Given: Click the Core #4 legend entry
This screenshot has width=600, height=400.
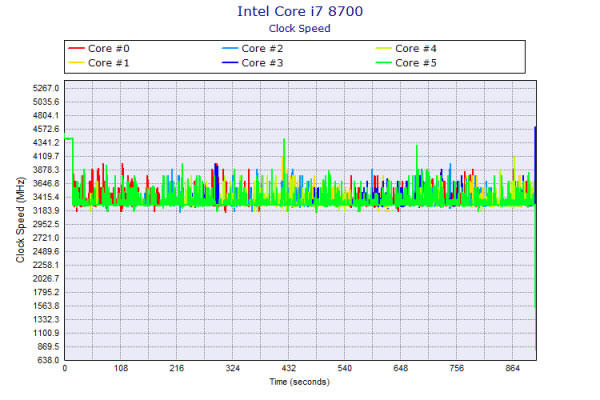Looking at the screenshot, I should 406,49.
